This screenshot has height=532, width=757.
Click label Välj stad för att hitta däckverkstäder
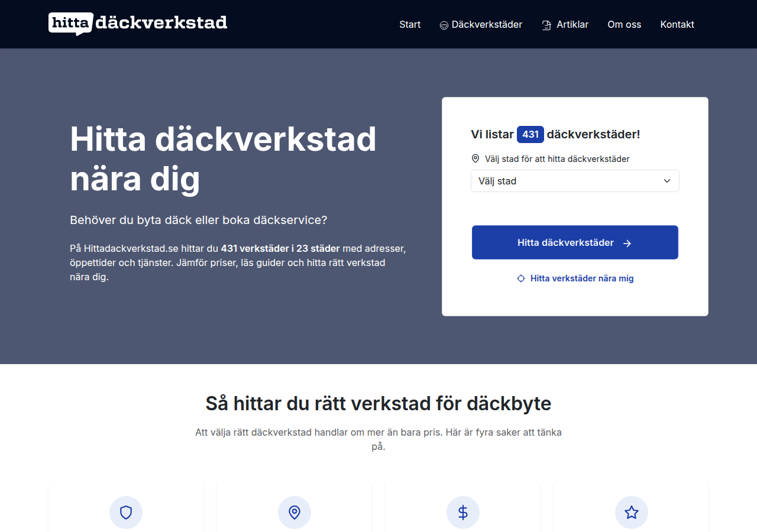[557, 159]
